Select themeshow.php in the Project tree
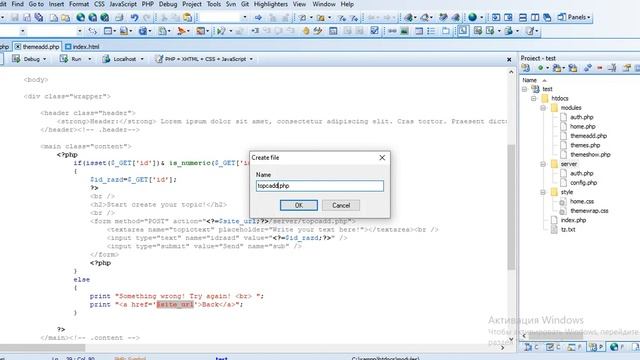Image resolution: width=640 pixels, height=360 pixels. (590, 155)
